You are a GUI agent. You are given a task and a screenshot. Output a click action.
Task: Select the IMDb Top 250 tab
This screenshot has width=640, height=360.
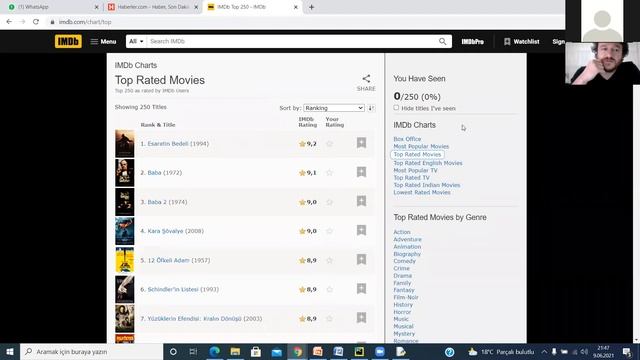click(x=252, y=7)
